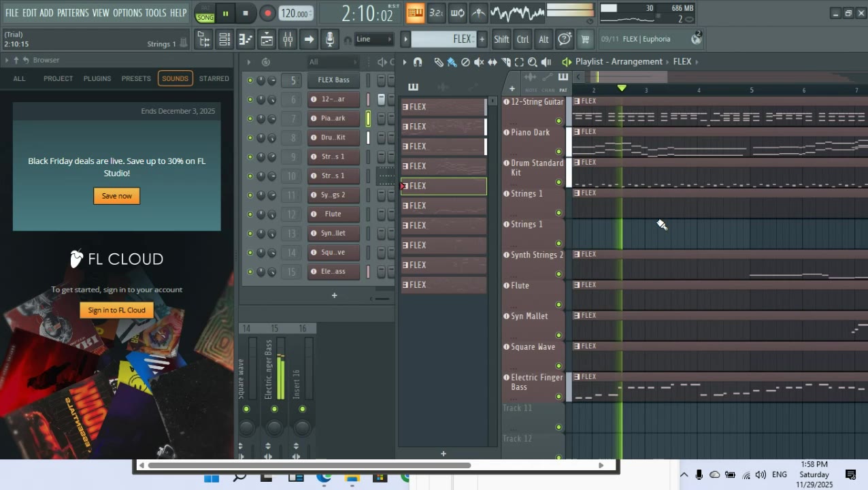Mute the Synth Strings 2 playlist track
Image resolution: width=868 pixels, height=490 pixels.
559,274
